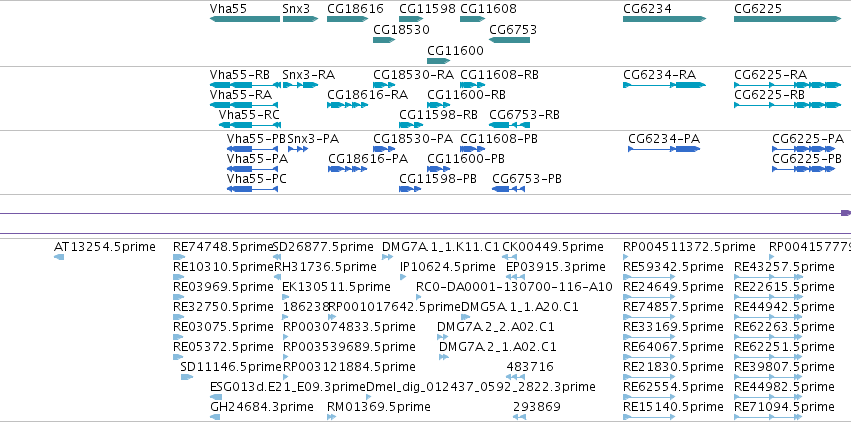The width and height of the screenshot is (851, 422).
Task: Click EST CK00449.5prime
Action: coord(509,257)
